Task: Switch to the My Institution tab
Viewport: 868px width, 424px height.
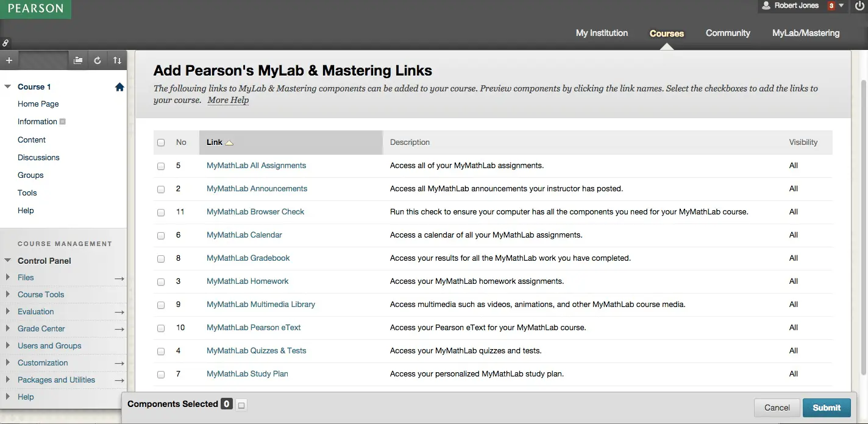Action: pyautogui.click(x=602, y=33)
